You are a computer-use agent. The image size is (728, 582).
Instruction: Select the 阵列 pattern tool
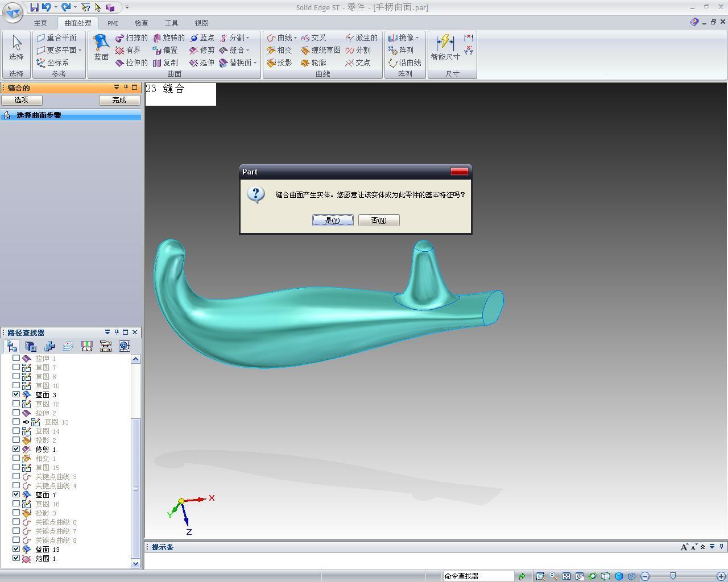point(401,50)
